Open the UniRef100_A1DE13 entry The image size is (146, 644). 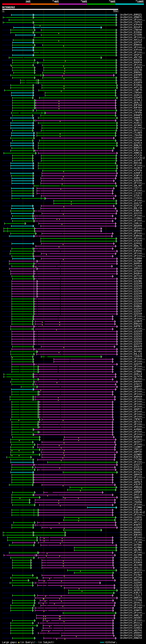tap(131, 123)
